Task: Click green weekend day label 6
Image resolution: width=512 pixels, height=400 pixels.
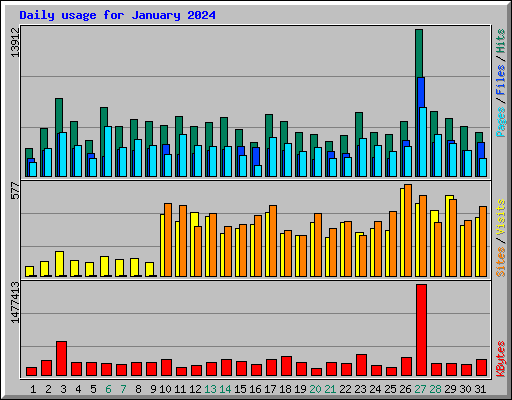Action: (x=108, y=389)
